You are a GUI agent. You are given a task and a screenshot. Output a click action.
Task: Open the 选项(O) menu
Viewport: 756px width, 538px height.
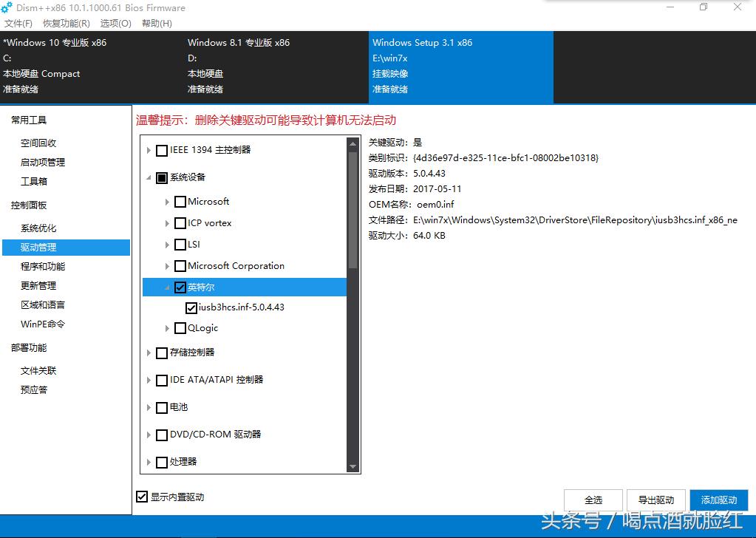pyautogui.click(x=115, y=23)
